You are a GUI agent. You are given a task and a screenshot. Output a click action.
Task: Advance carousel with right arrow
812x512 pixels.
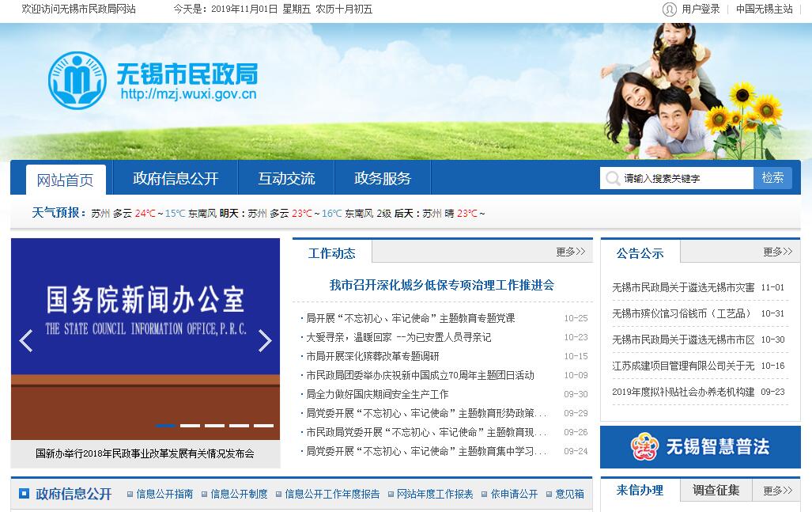[x=265, y=340]
